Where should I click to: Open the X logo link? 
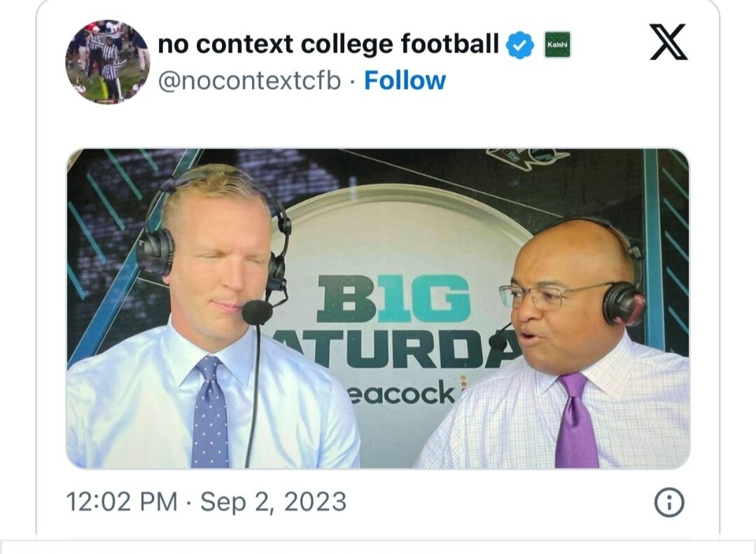pos(668,43)
